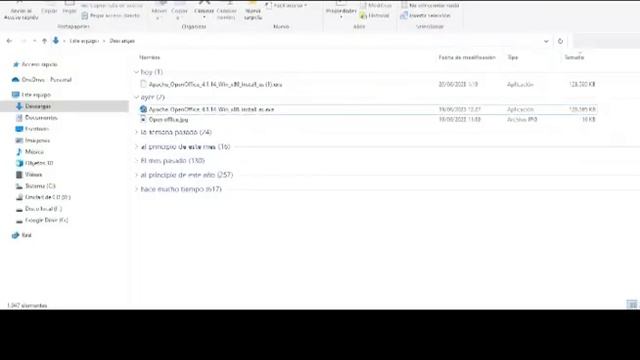Select Este equipo in navigation pane

(x=31, y=95)
